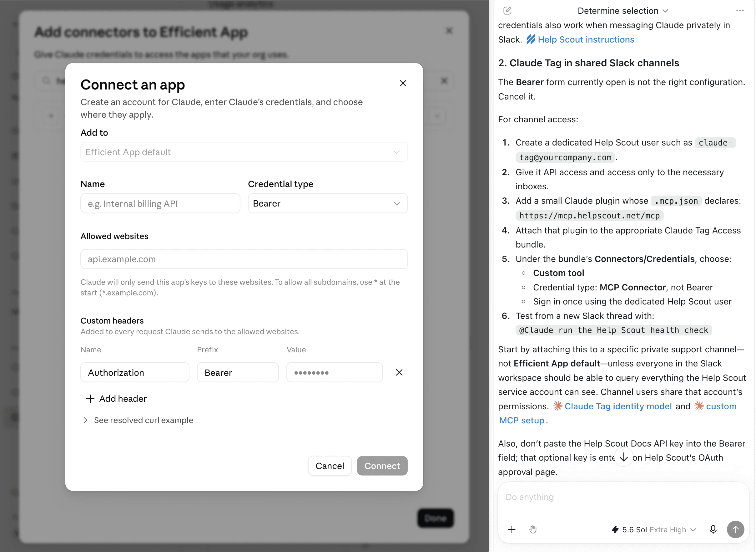
Task: Clear the connector search field
Action: pyautogui.click(x=444, y=80)
